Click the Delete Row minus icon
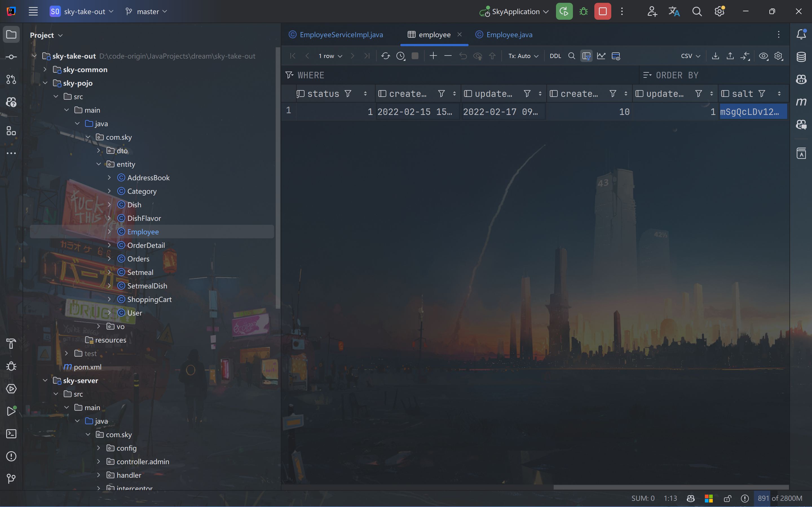The height and width of the screenshot is (507, 812). click(448, 56)
